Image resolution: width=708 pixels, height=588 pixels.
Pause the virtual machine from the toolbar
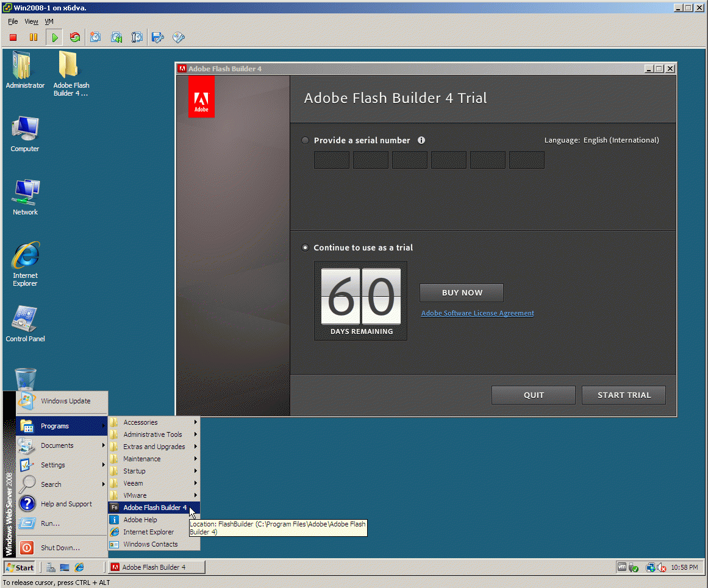tap(34, 37)
